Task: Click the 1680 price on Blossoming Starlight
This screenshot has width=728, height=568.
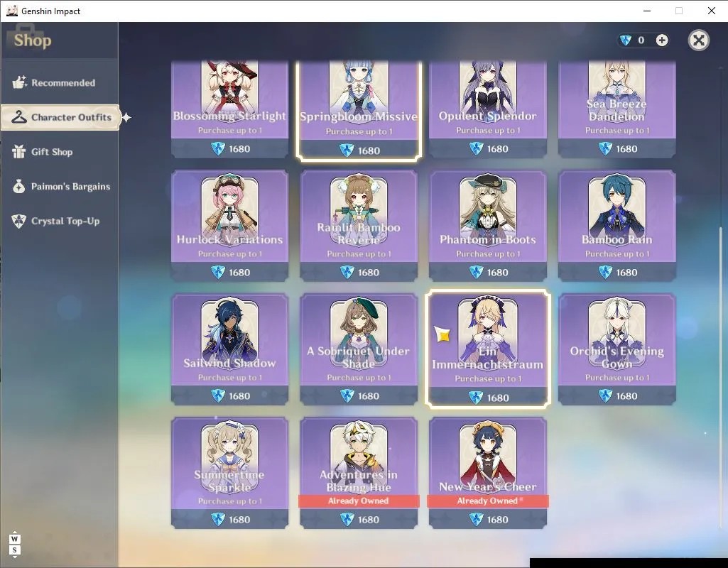Action: (x=239, y=149)
